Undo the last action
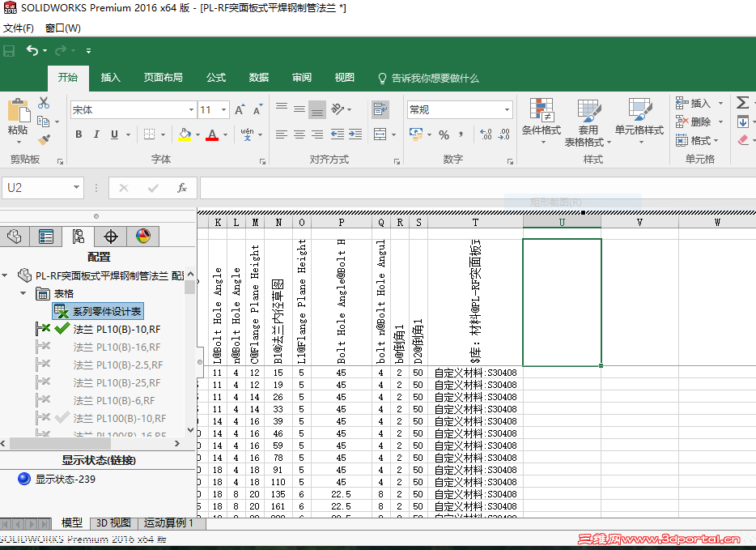Viewport: 756px width, 550px height. point(32,51)
